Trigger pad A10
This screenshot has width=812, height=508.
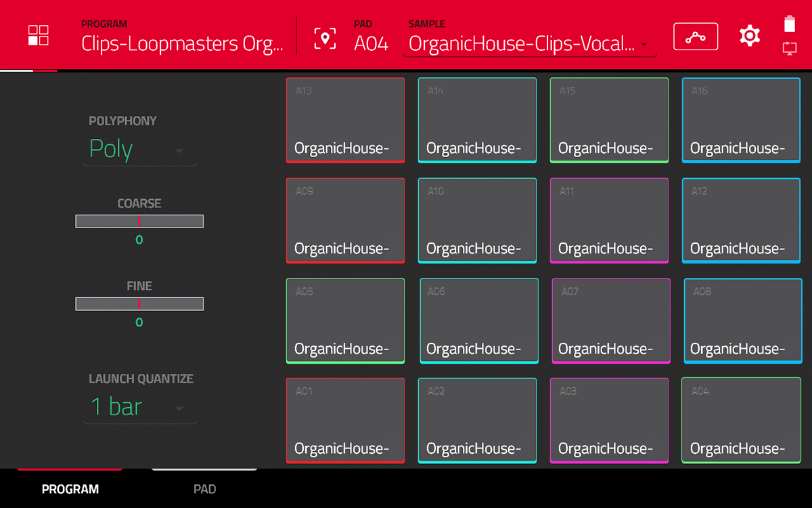coord(477,220)
